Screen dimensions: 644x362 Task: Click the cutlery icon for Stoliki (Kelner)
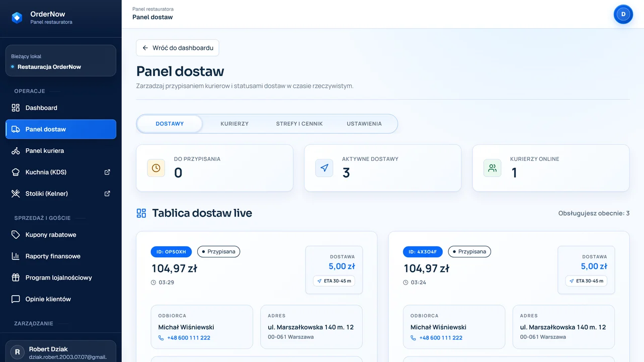16,194
